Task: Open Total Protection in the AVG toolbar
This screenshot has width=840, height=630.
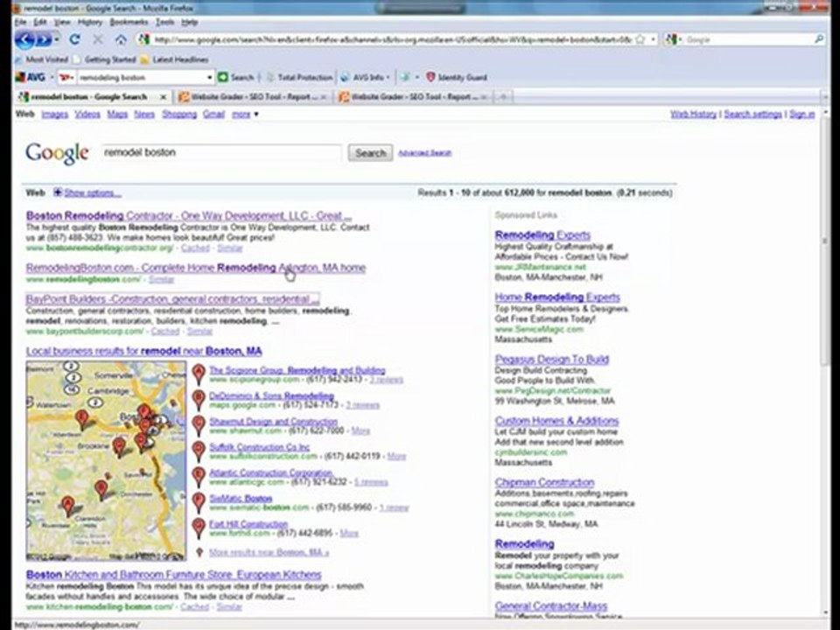Action: (x=299, y=77)
